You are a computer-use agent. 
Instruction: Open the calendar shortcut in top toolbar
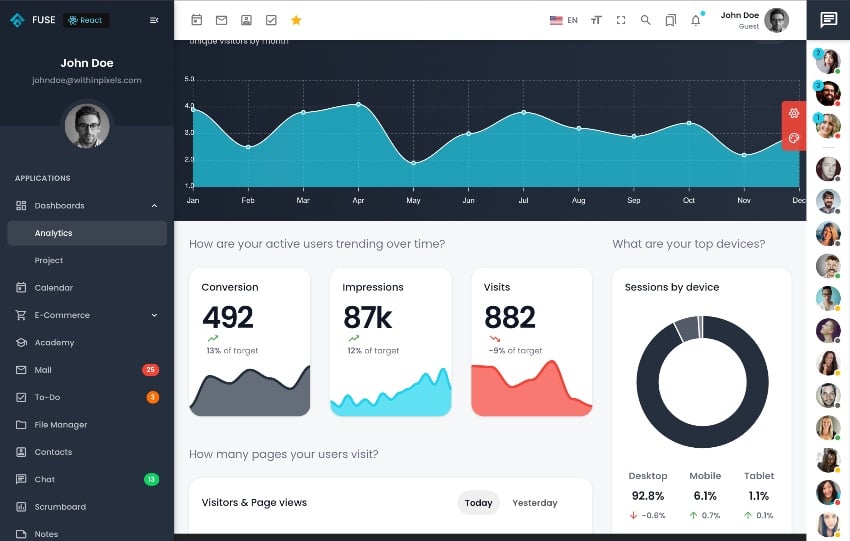coord(197,20)
